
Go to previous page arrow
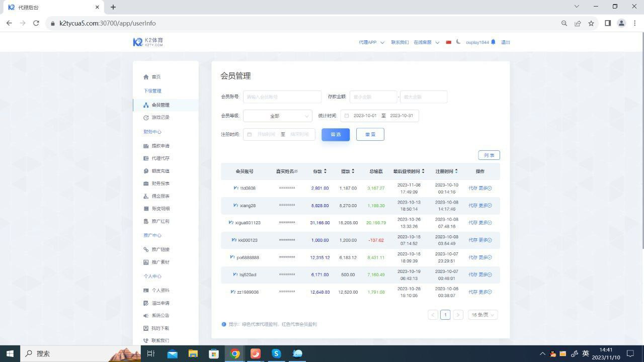[x=433, y=315]
